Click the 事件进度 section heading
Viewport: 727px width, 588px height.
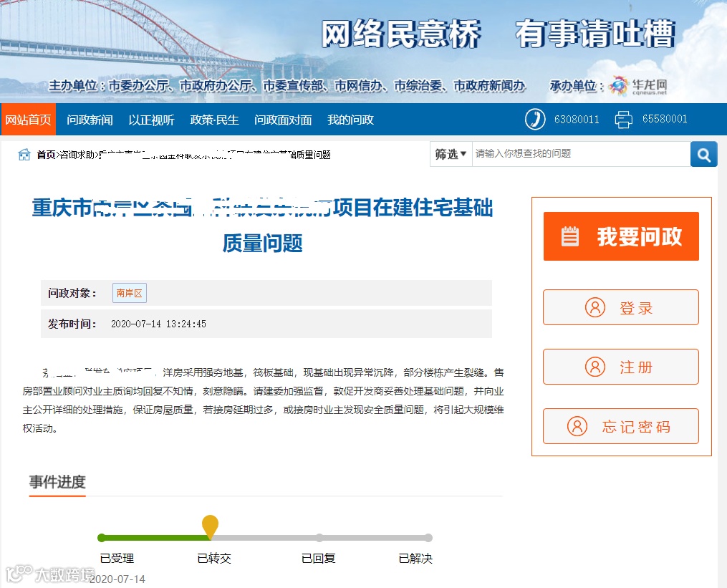[x=57, y=482]
